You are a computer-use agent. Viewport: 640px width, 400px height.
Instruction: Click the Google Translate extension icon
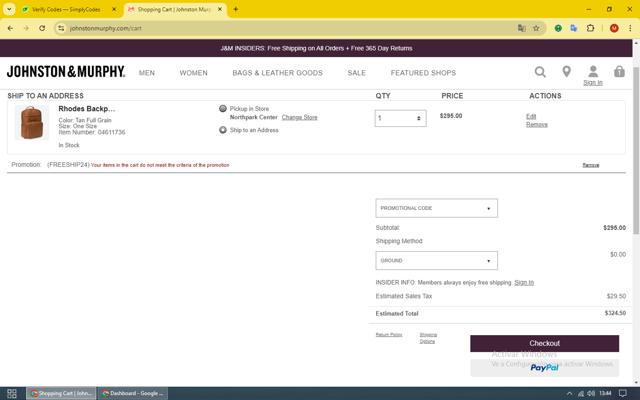(x=574, y=28)
